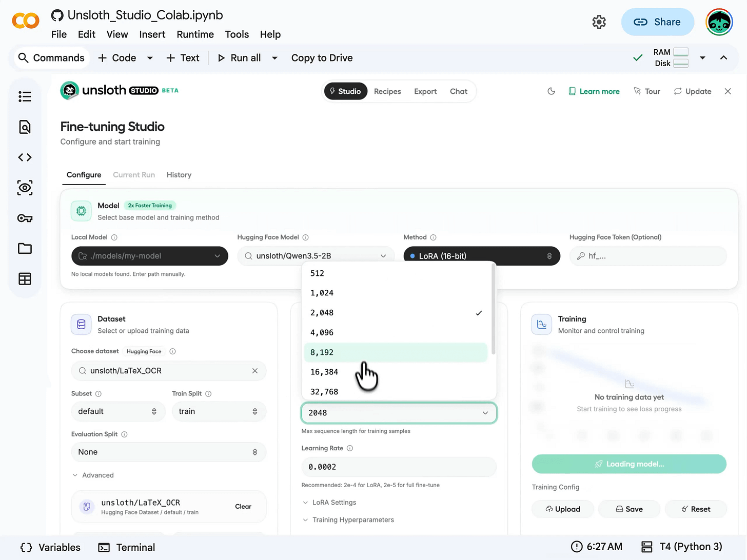Expand Training Hyperparameters section
The image size is (747, 560).
348,520
